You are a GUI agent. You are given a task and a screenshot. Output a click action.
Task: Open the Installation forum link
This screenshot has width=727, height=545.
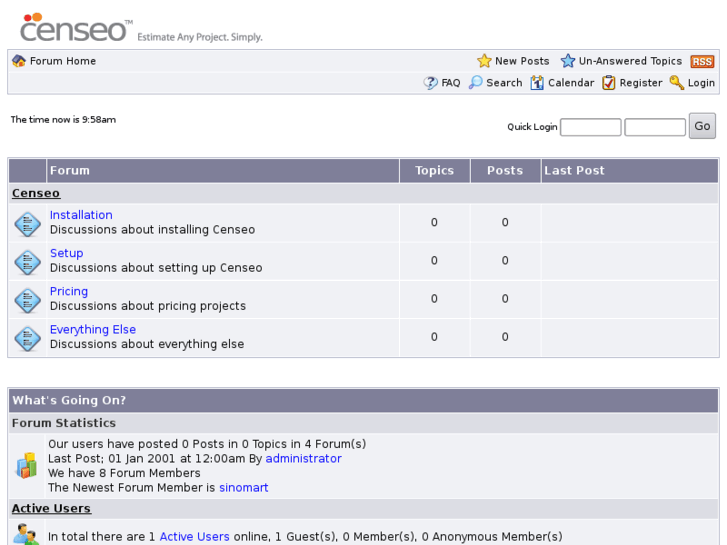pyautogui.click(x=81, y=215)
